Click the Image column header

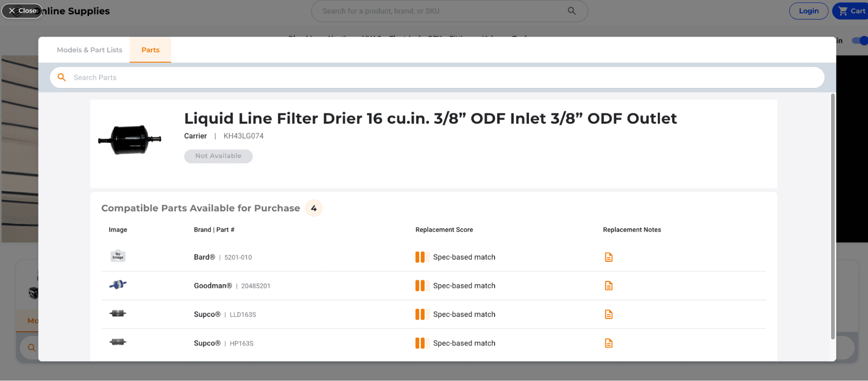tap(118, 230)
